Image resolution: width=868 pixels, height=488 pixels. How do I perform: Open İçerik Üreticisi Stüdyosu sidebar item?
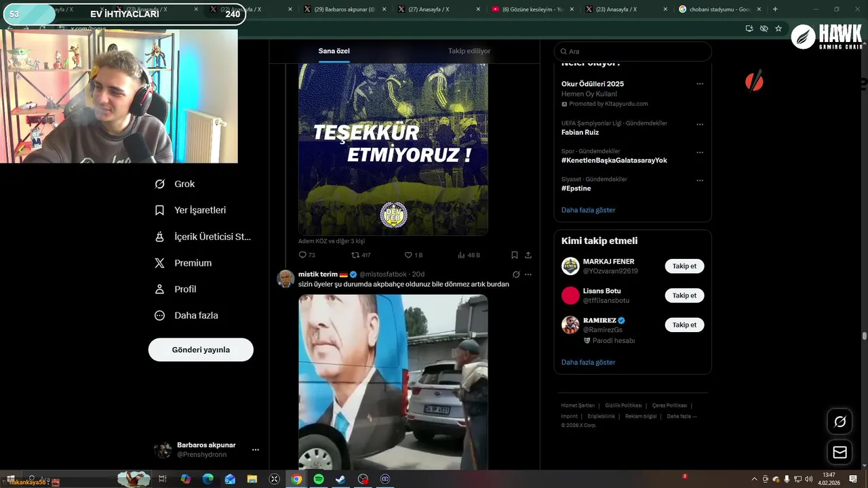click(202, 237)
